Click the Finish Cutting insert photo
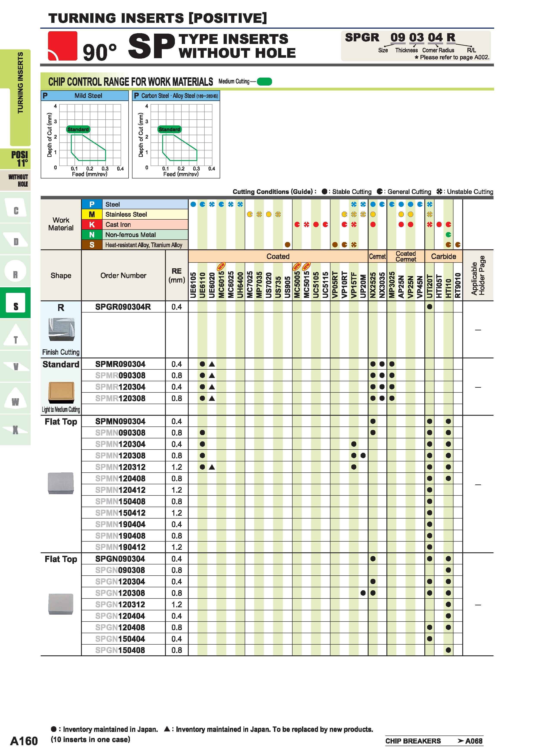 tap(61, 330)
